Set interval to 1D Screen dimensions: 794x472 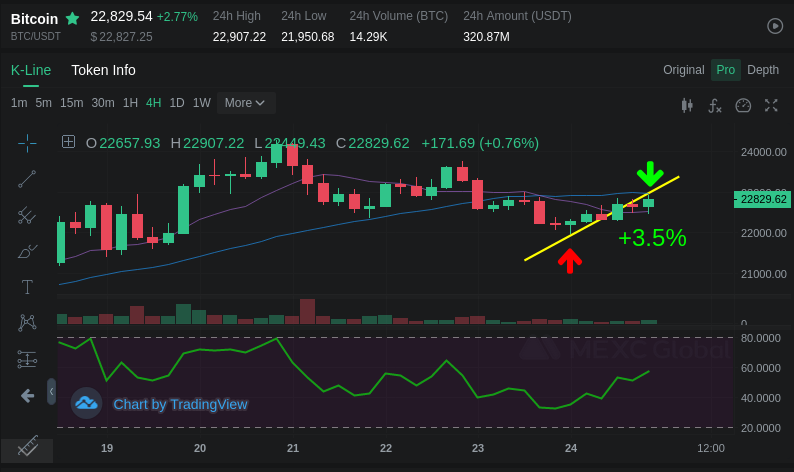[x=177, y=103]
